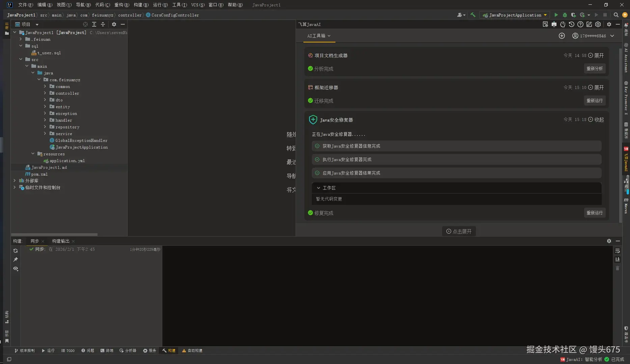
Task: Open the VCS(S) menu
Action: pos(198,5)
